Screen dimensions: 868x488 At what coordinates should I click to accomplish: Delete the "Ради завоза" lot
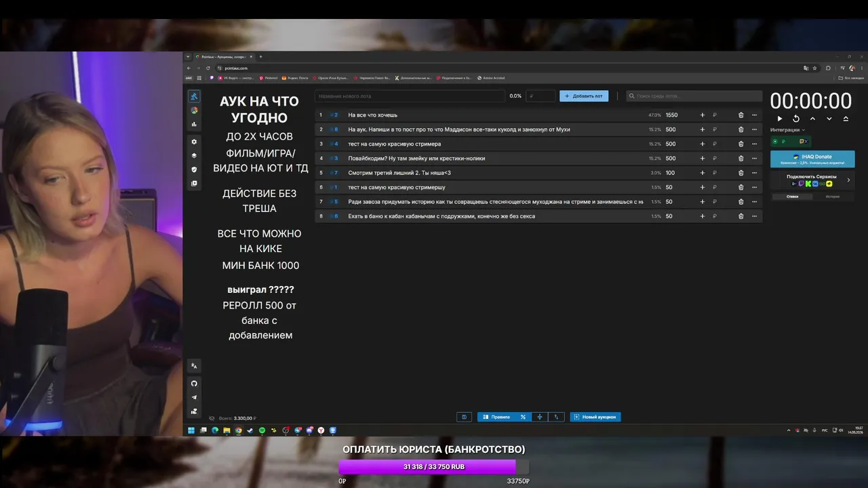741,202
